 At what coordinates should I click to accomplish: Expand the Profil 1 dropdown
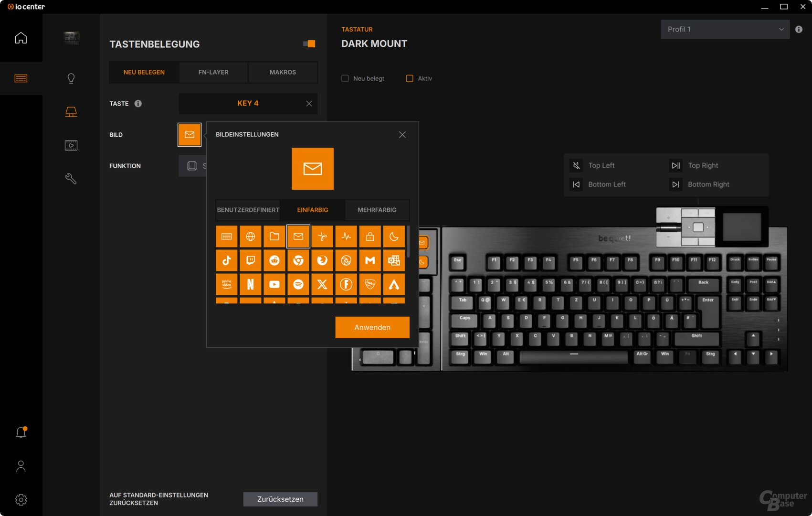coord(725,29)
